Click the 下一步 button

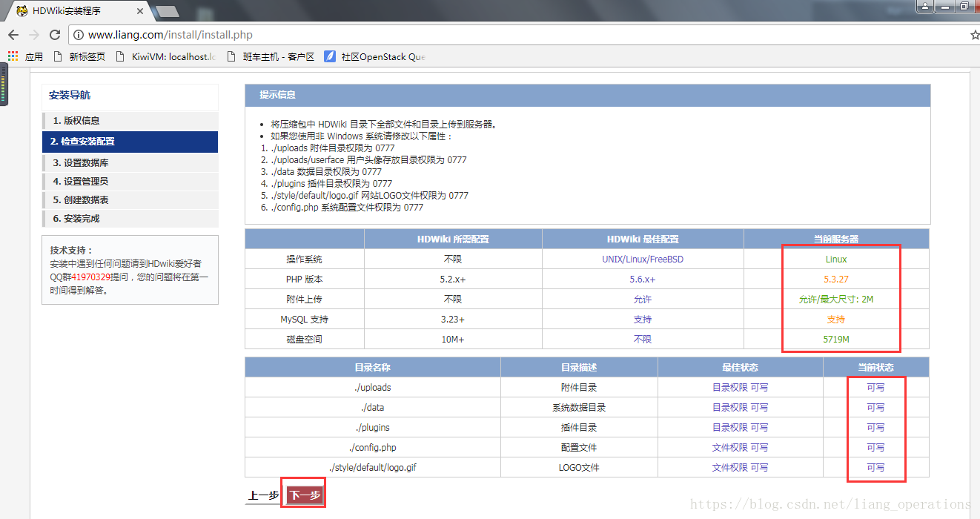pyautogui.click(x=305, y=495)
